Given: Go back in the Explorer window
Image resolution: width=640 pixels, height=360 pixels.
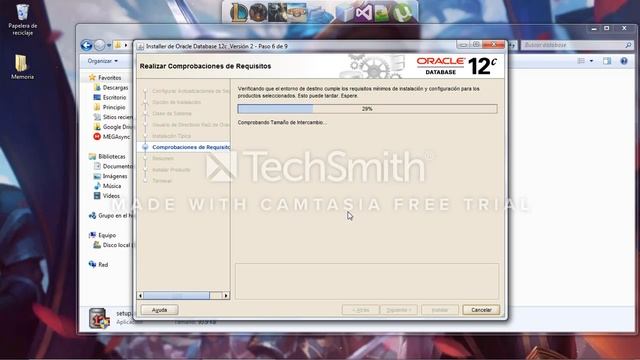Looking at the screenshot, I should pos(86,45).
